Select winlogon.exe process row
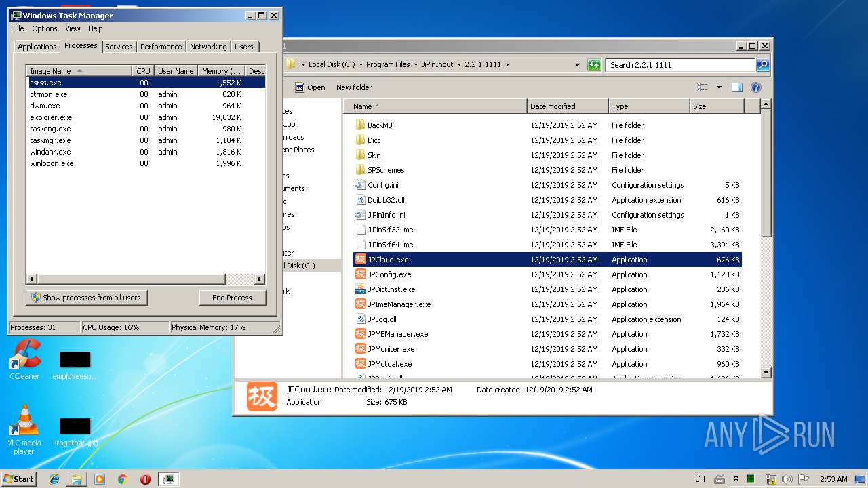The image size is (868, 488). point(146,163)
